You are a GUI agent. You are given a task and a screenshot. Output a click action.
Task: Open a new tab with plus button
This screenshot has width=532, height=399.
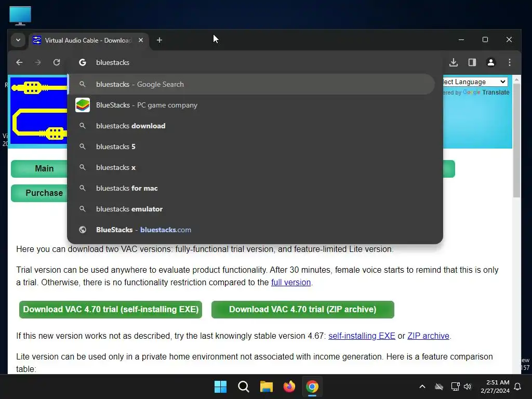(159, 40)
